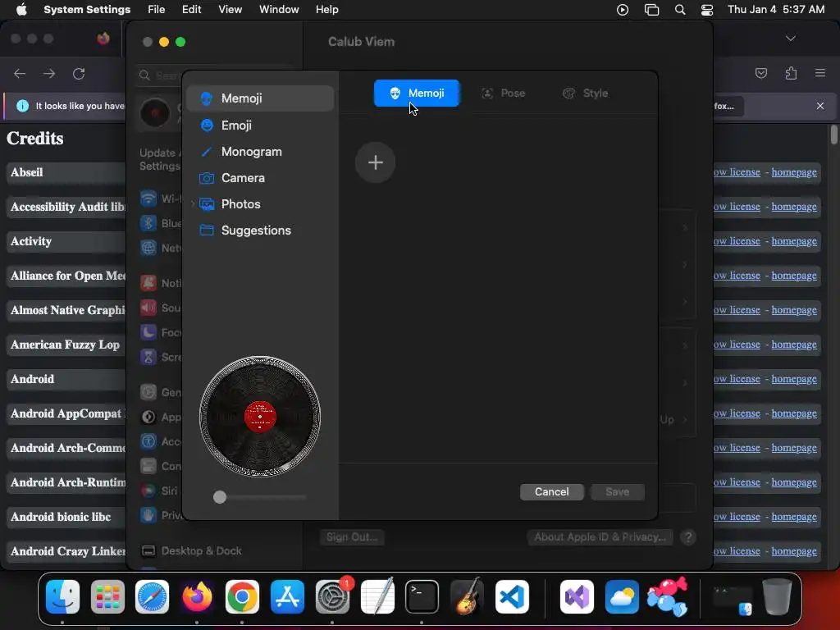Go forward in Firefox window

coord(49,73)
